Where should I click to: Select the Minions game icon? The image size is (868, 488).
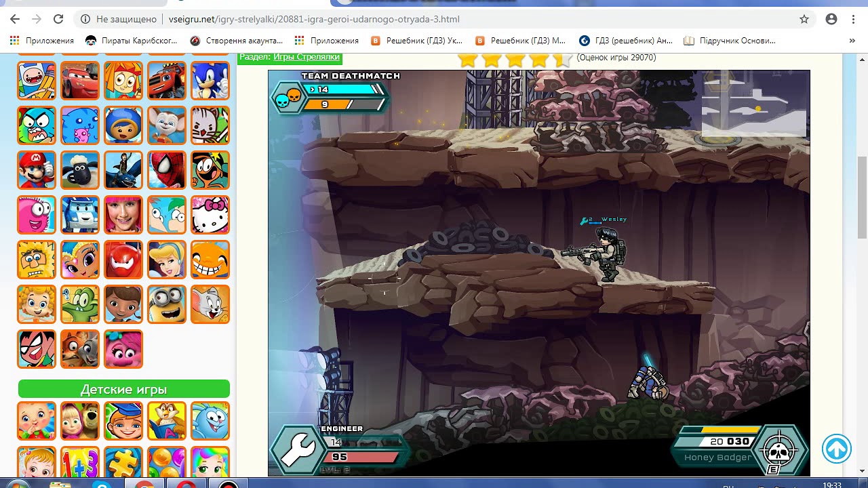coord(167,304)
